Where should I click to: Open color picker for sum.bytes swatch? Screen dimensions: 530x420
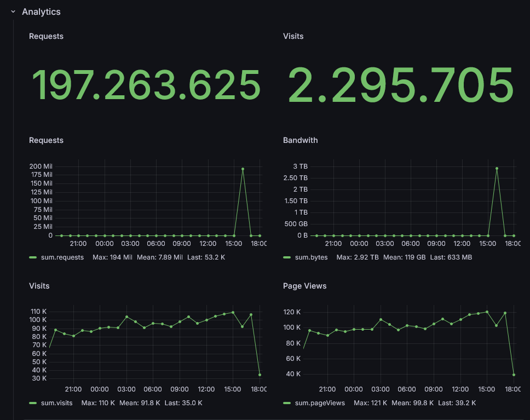click(x=287, y=258)
